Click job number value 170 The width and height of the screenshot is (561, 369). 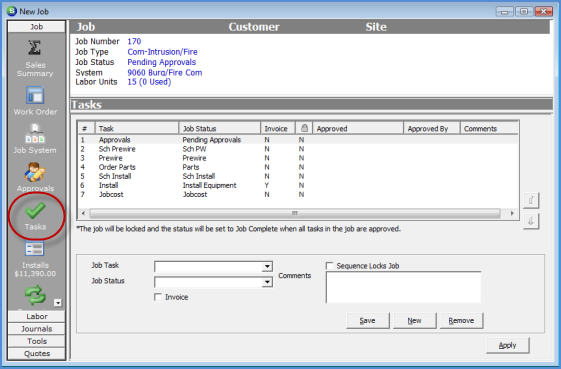tap(134, 41)
